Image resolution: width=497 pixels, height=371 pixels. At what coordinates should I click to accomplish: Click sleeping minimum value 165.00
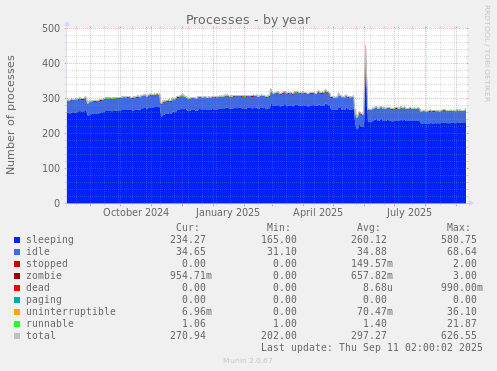tap(279, 240)
